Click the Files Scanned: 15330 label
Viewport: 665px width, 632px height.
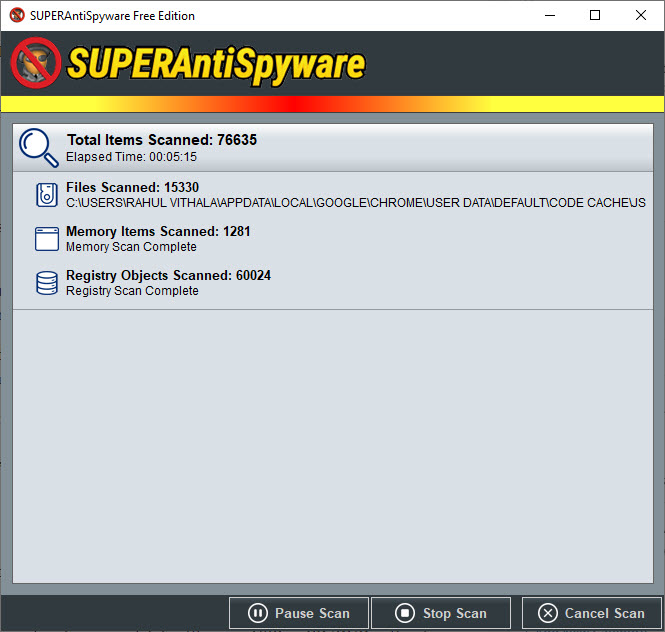132,187
